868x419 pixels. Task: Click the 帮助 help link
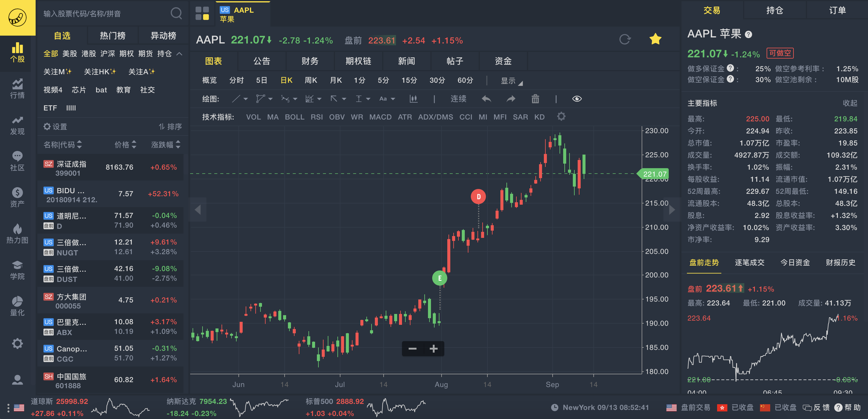click(x=848, y=408)
